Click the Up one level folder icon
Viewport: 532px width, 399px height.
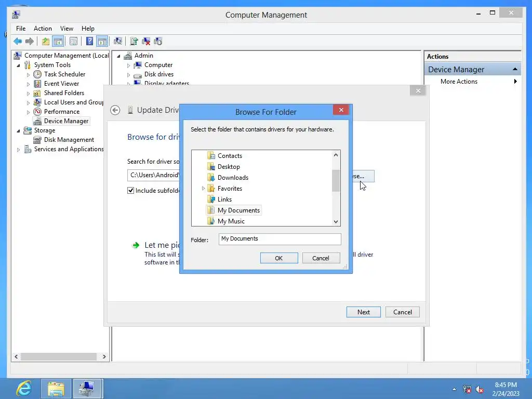pos(46,42)
